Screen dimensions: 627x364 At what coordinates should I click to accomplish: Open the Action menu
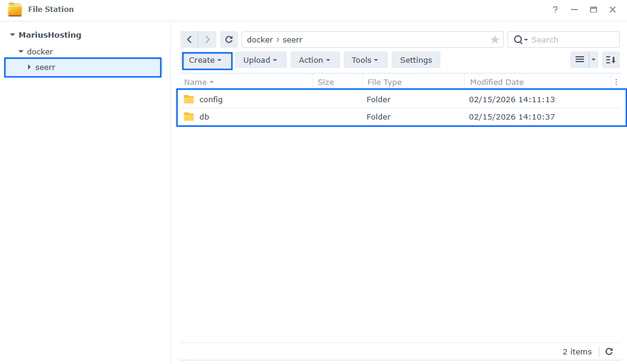pos(315,60)
